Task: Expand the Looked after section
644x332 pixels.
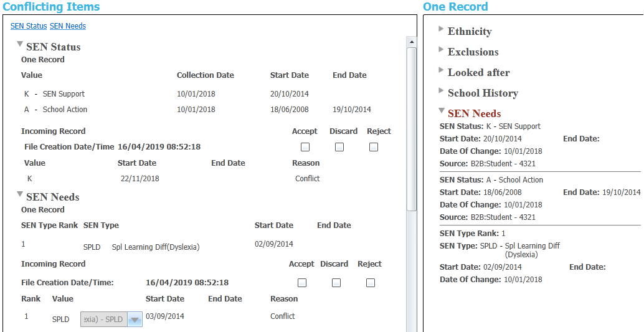Action: point(441,70)
